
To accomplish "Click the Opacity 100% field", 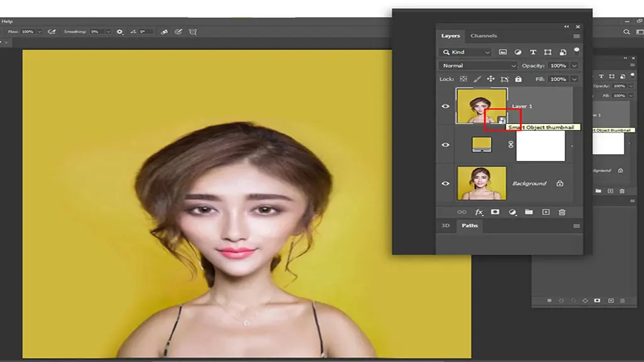I will [x=558, y=65].
